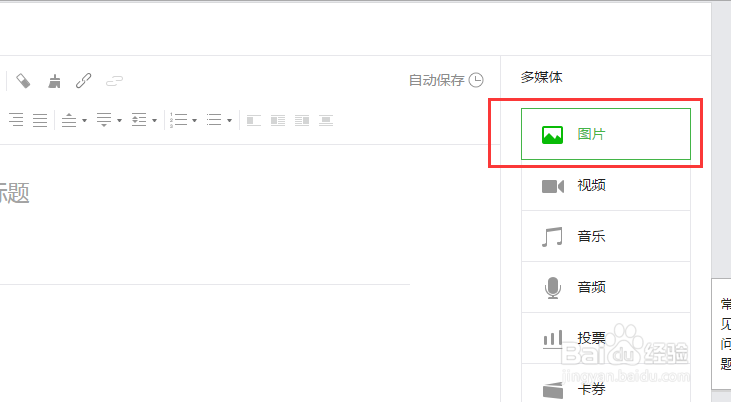Open the autosave clock icon
731x402 pixels.
[x=476, y=80]
